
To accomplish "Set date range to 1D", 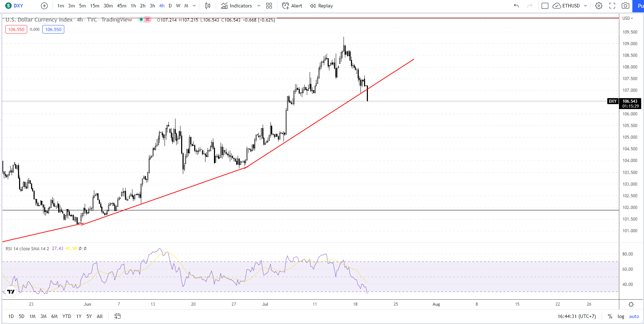I will click(x=11, y=316).
